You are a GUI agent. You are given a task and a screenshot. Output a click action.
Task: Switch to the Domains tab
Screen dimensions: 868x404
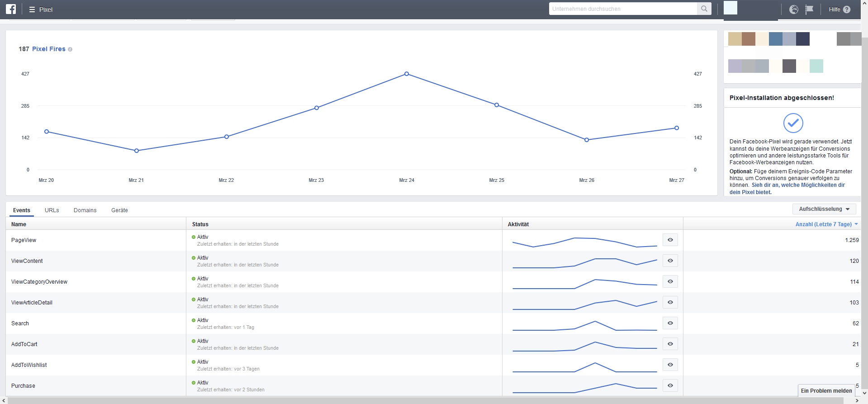click(x=85, y=210)
